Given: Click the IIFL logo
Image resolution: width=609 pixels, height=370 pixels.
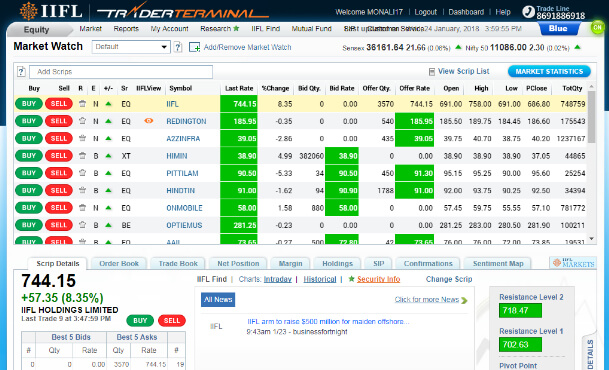Looking at the screenshot, I should pyautogui.click(x=51, y=11).
